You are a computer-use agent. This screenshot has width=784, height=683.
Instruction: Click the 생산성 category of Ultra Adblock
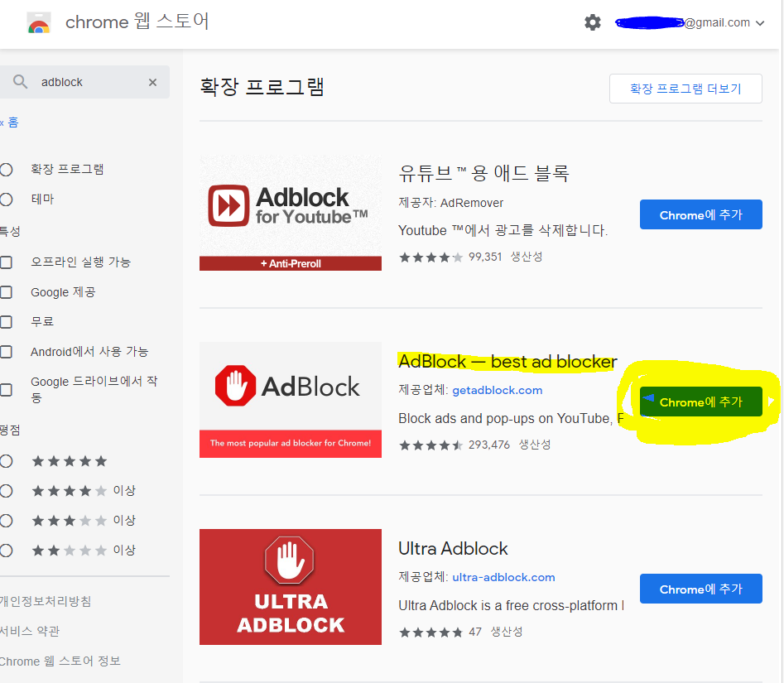tap(507, 632)
